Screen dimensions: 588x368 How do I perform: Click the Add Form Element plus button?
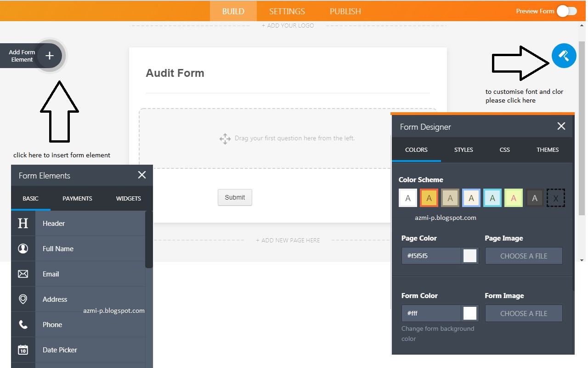coord(50,56)
